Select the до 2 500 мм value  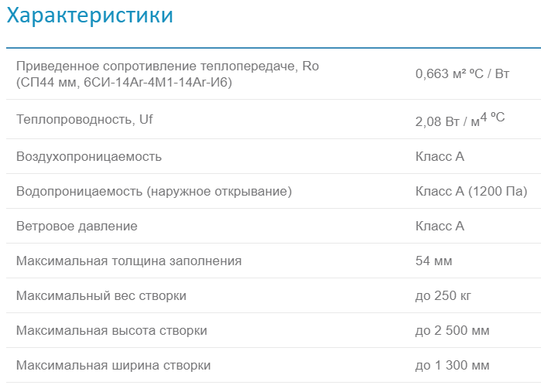452,330
